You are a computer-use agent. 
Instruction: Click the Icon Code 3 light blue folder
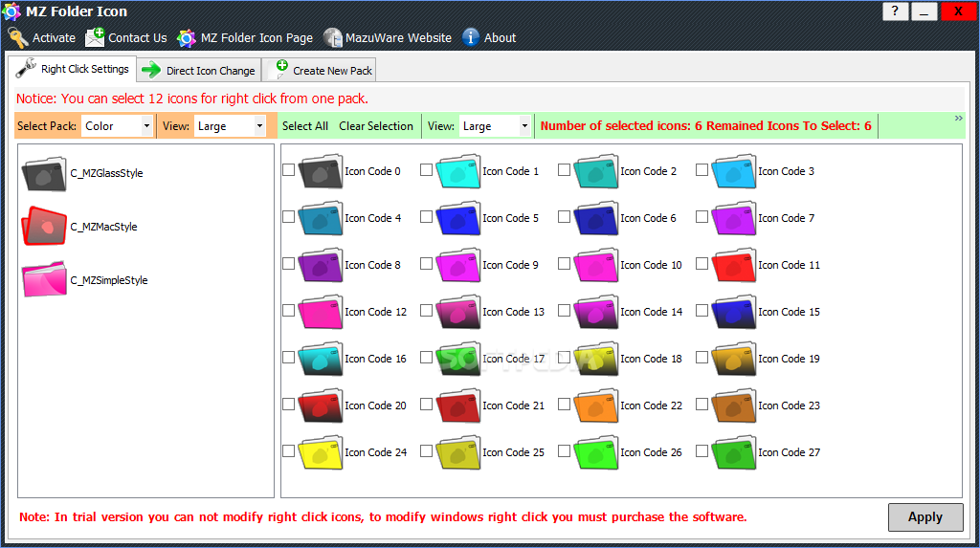tap(734, 171)
